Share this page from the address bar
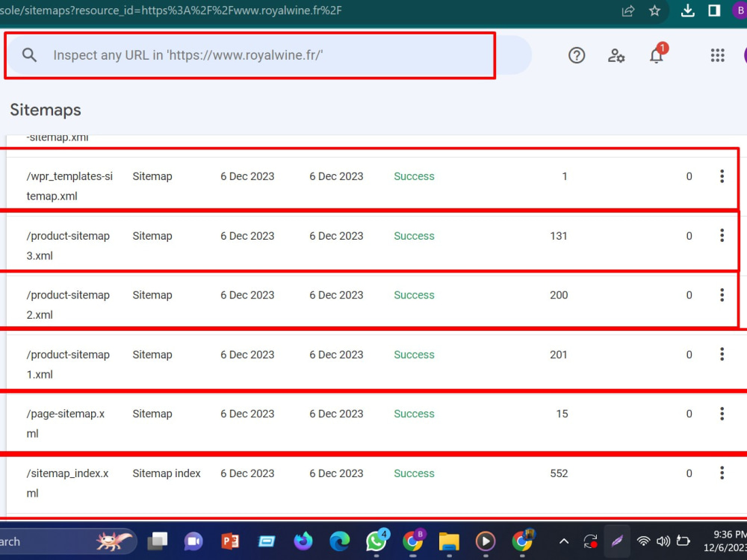Screen dimensions: 747x560 tap(628, 10)
